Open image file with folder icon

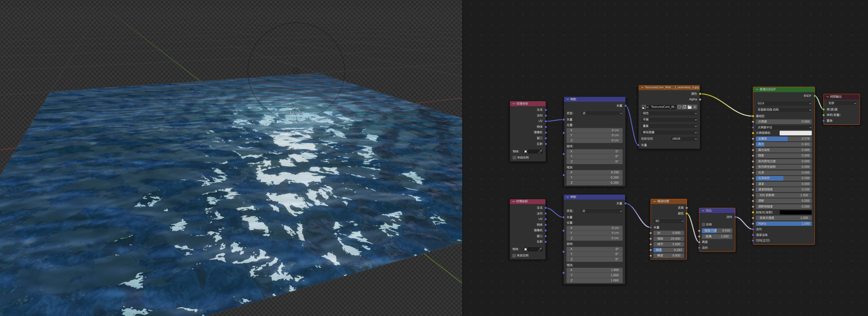point(689,107)
